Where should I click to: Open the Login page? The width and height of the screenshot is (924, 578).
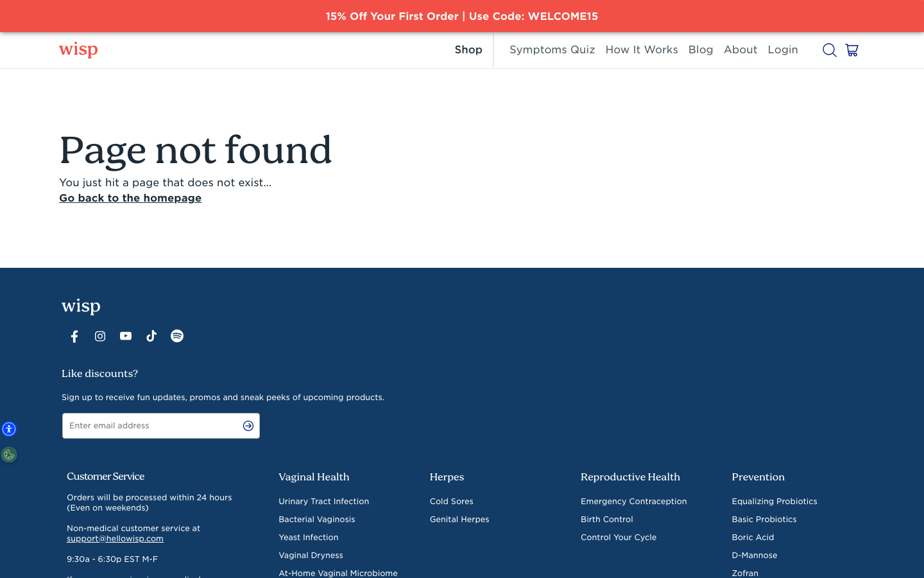click(x=782, y=50)
